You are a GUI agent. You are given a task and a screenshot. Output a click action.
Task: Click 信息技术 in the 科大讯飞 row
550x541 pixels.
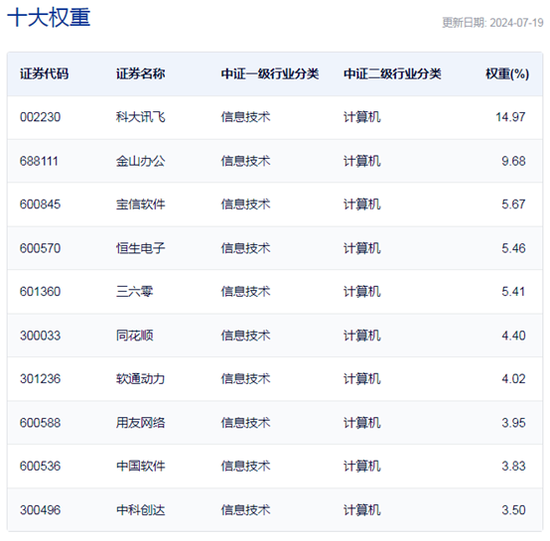[x=246, y=117]
